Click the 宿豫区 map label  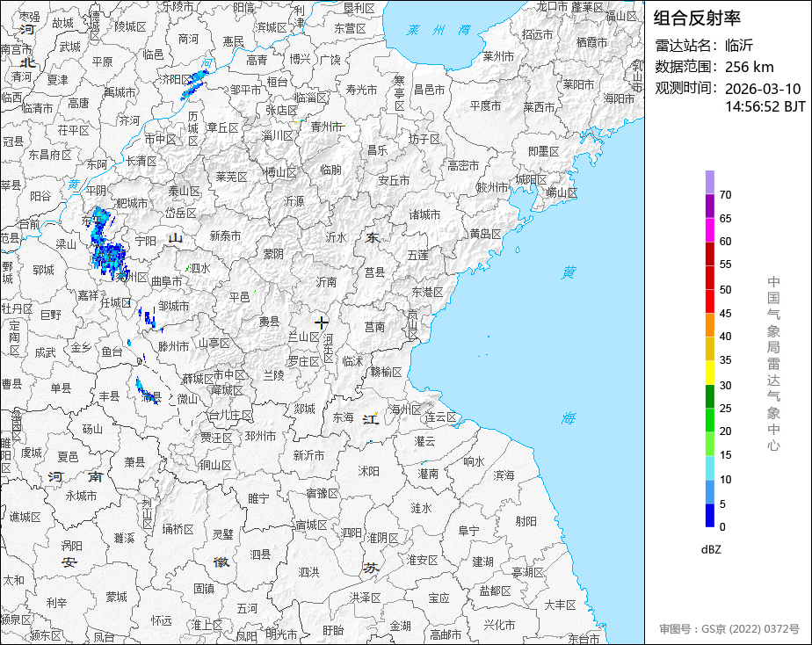pyautogui.click(x=323, y=493)
